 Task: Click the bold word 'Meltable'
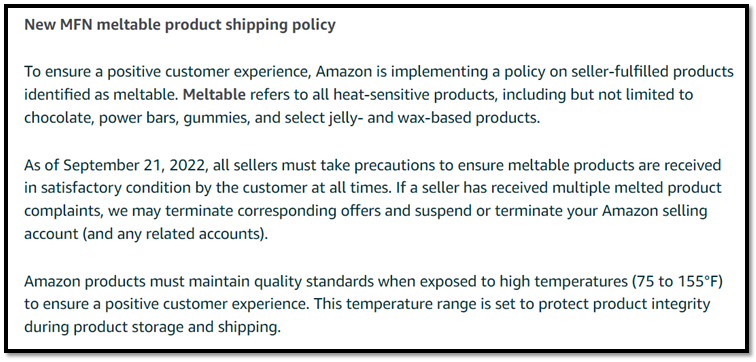215,94
